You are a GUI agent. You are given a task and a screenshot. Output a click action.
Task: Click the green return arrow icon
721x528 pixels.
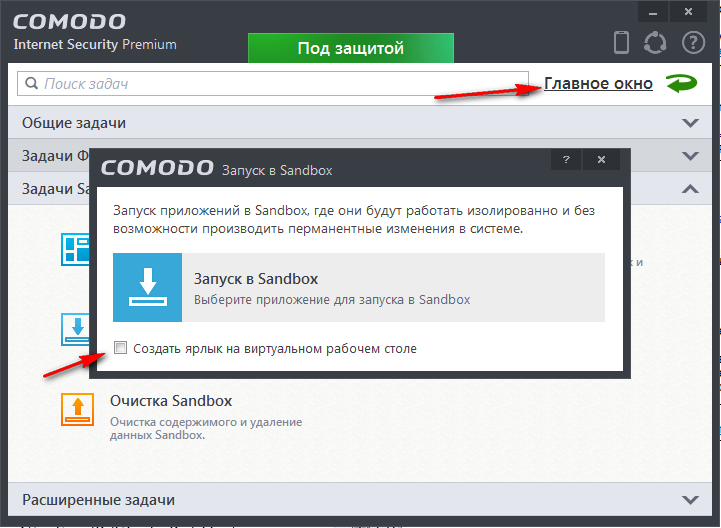(x=681, y=84)
